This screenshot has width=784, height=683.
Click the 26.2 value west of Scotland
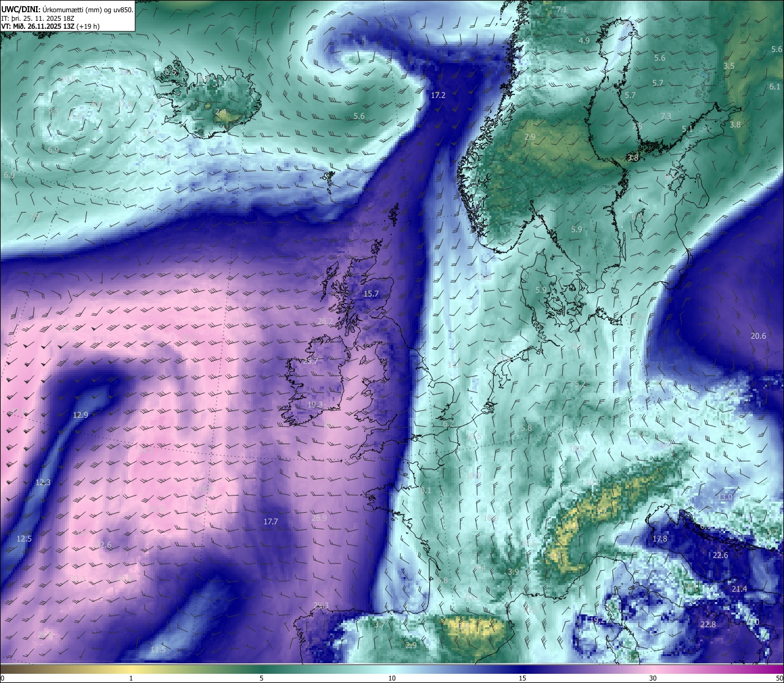pyautogui.click(x=326, y=321)
